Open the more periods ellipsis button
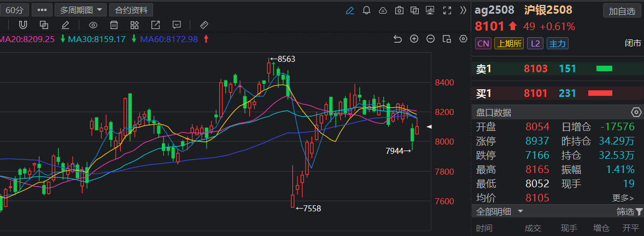The width and height of the screenshot is (644, 236). pyautogui.click(x=42, y=10)
